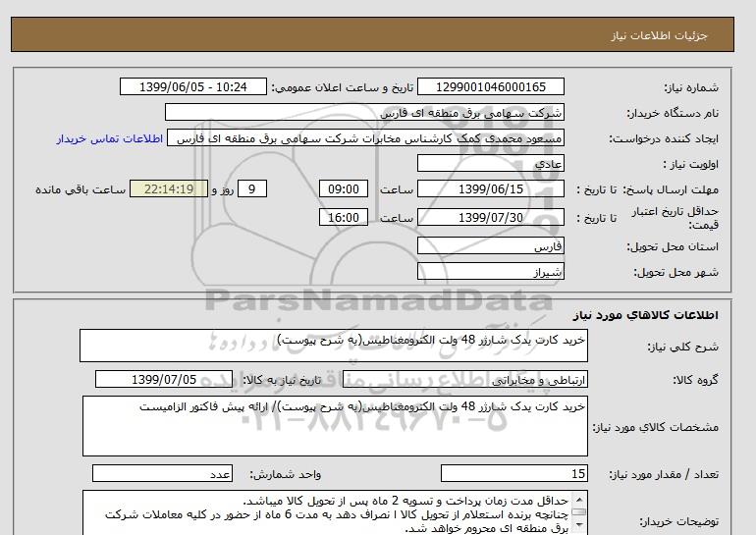Click the header title جزئیات اطلاعات نیاز
The height and width of the screenshot is (535, 756).
tap(659, 35)
